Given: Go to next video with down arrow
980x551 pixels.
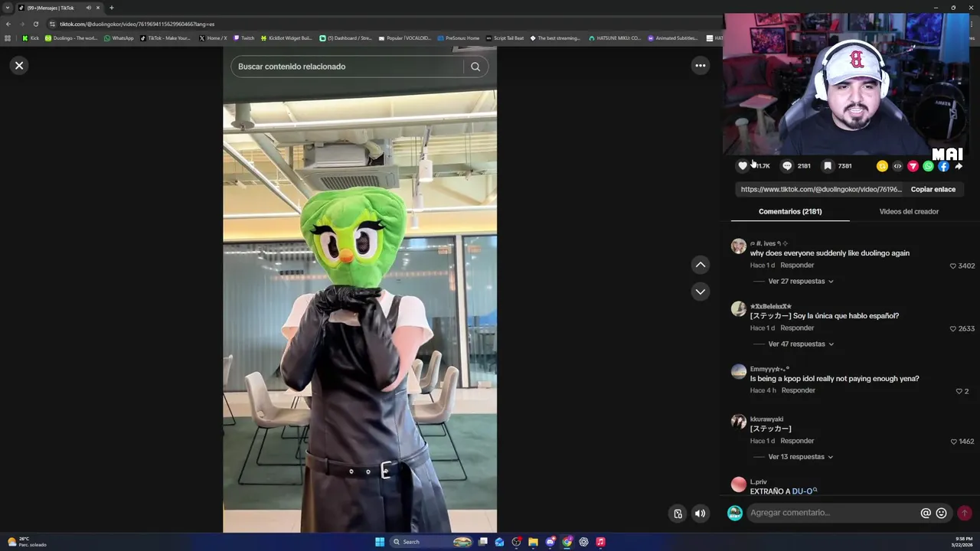Looking at the screenshot, I should [x=700, y=292].
